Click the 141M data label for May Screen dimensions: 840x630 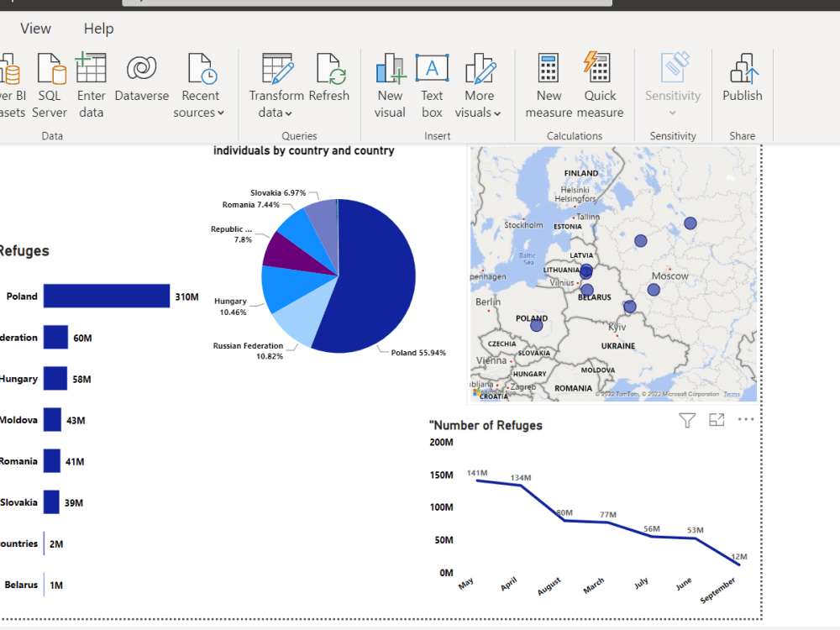coord(477,473)
